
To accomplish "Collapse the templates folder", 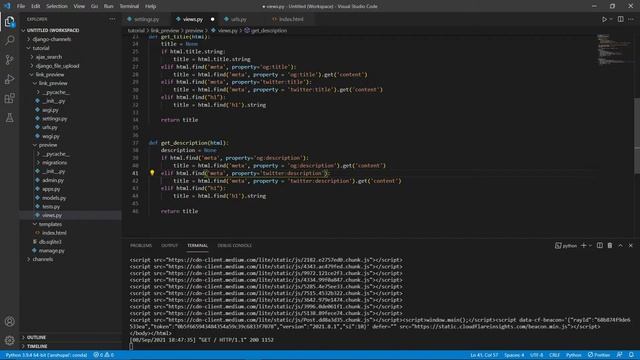I will (50, 224).
